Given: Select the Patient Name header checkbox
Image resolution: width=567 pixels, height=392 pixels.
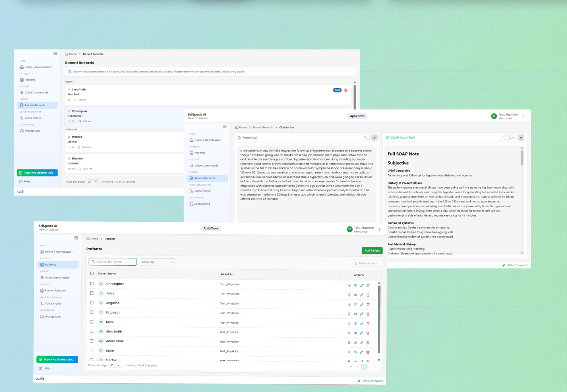Looking at the screenshot, I should click(91, 274).
